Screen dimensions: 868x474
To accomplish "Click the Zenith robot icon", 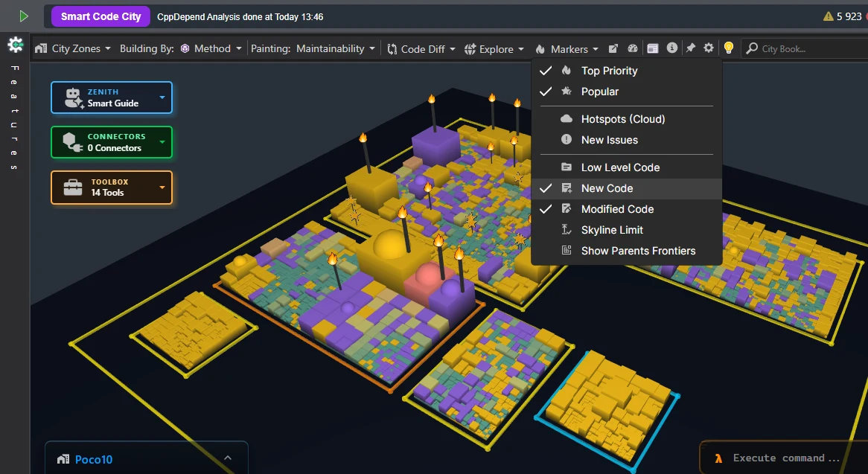I will 74,98.
